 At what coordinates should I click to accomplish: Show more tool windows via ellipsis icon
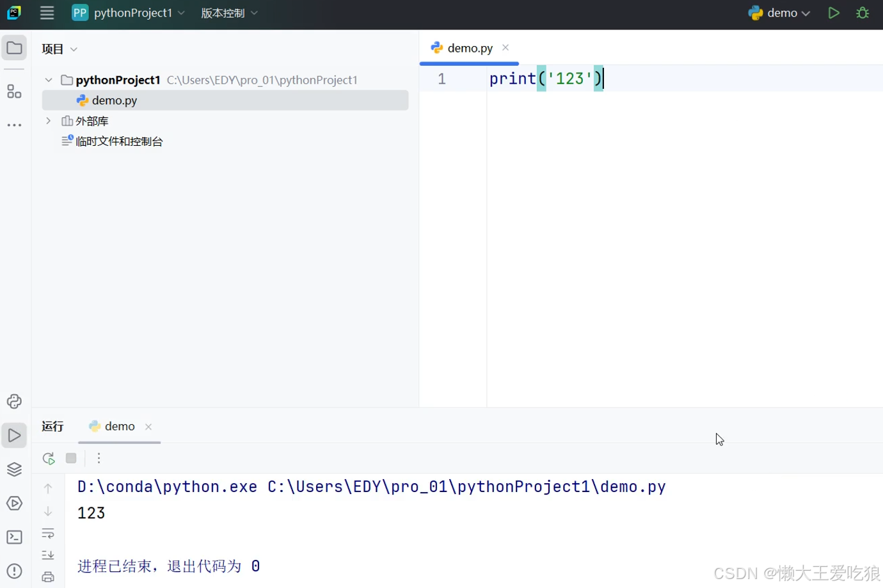(14, 125)
